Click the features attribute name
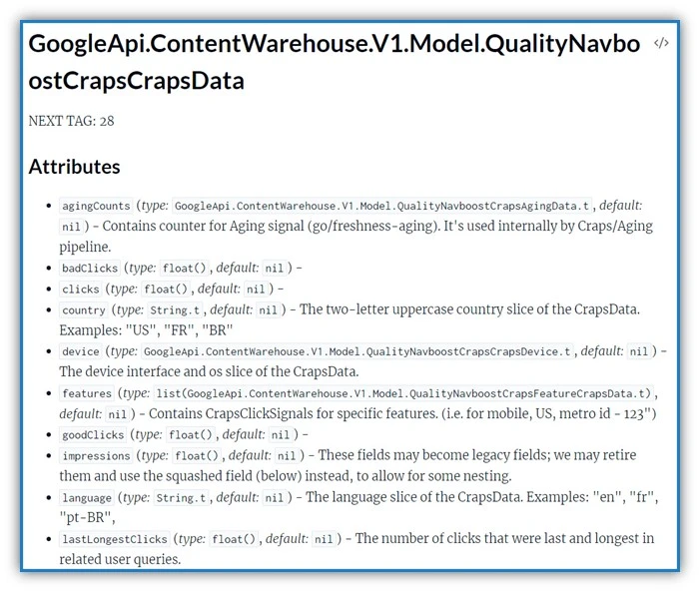 [x=87, y=394]
